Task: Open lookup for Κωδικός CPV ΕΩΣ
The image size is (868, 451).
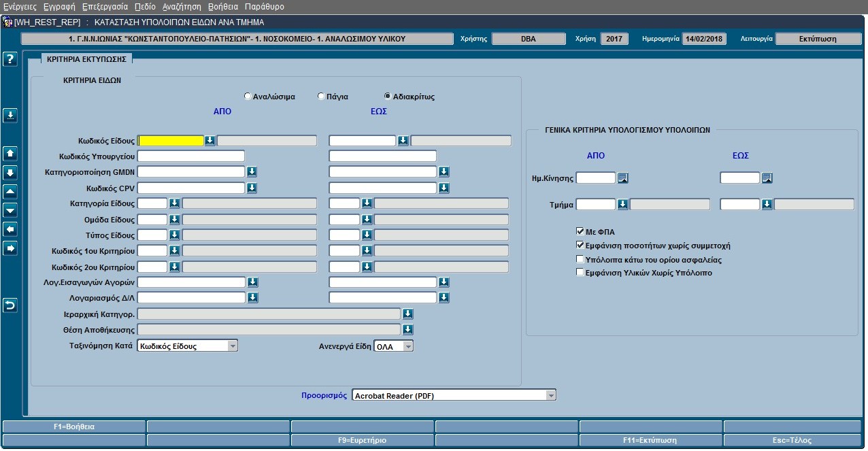Action: [444, 188]
